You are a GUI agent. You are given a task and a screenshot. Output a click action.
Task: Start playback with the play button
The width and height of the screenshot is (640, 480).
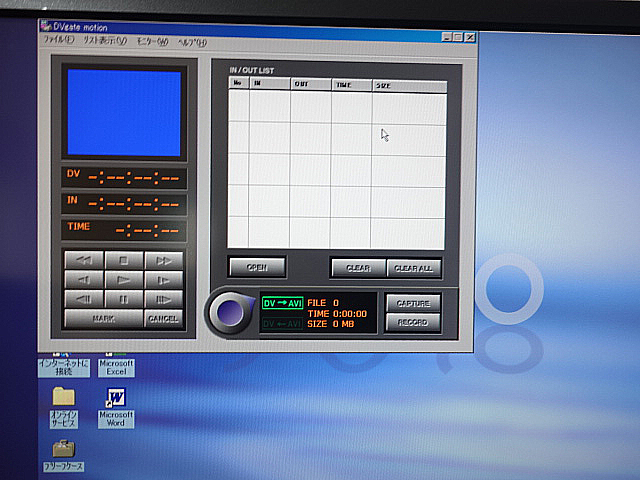point(124,279)
